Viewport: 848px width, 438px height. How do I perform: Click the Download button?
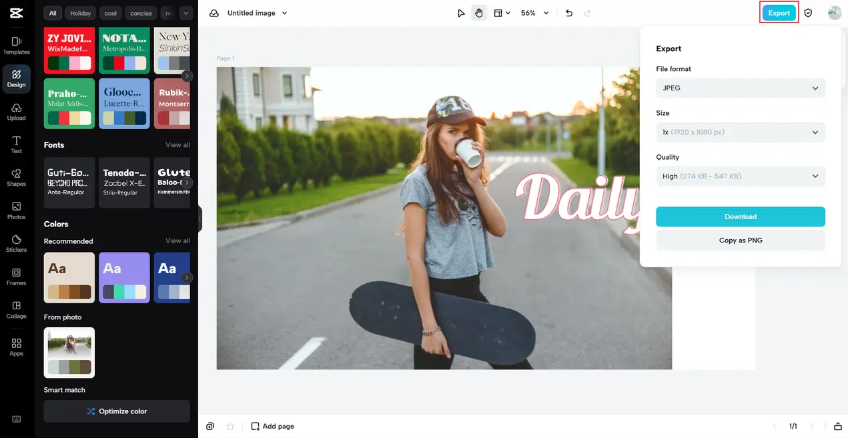[x=740, y=216]
